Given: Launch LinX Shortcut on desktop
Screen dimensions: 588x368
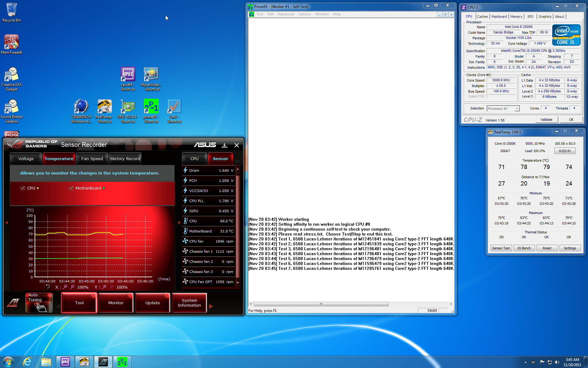Looking at the screenshot, I should coord(174,111).
